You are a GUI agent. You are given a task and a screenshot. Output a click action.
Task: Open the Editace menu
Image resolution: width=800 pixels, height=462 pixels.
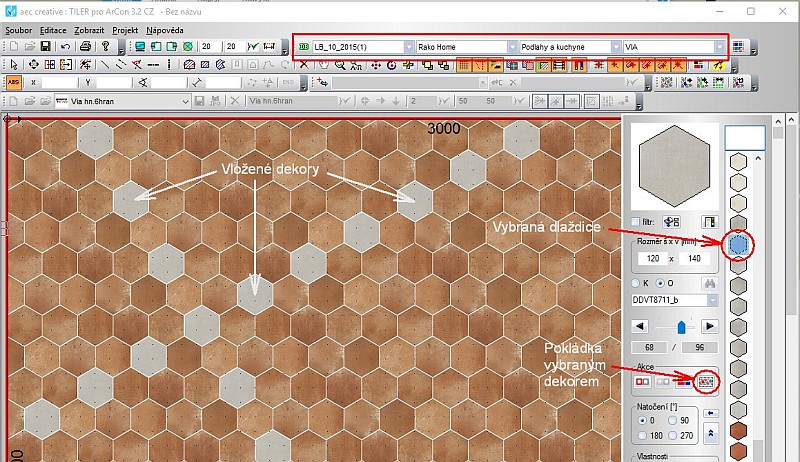53,30
